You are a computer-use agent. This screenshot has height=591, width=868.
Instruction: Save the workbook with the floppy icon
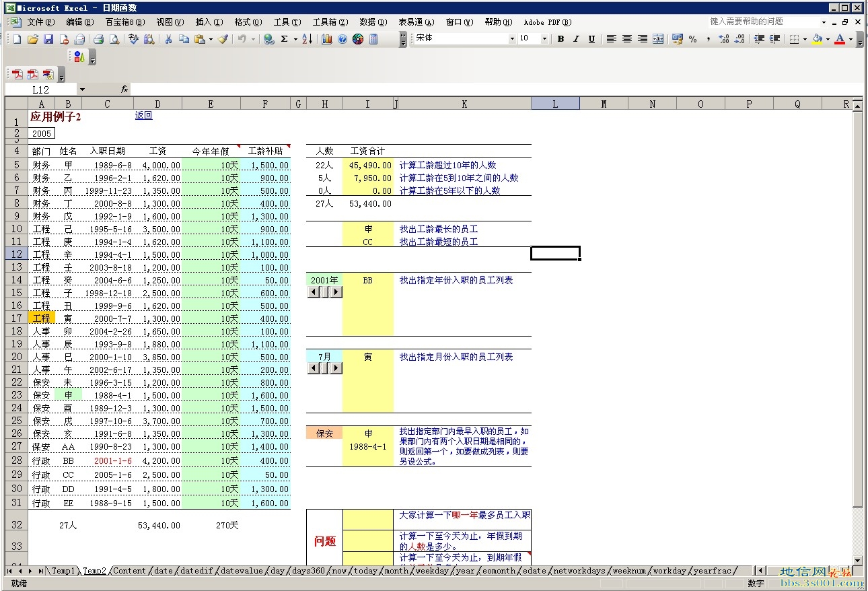[48, 39]
